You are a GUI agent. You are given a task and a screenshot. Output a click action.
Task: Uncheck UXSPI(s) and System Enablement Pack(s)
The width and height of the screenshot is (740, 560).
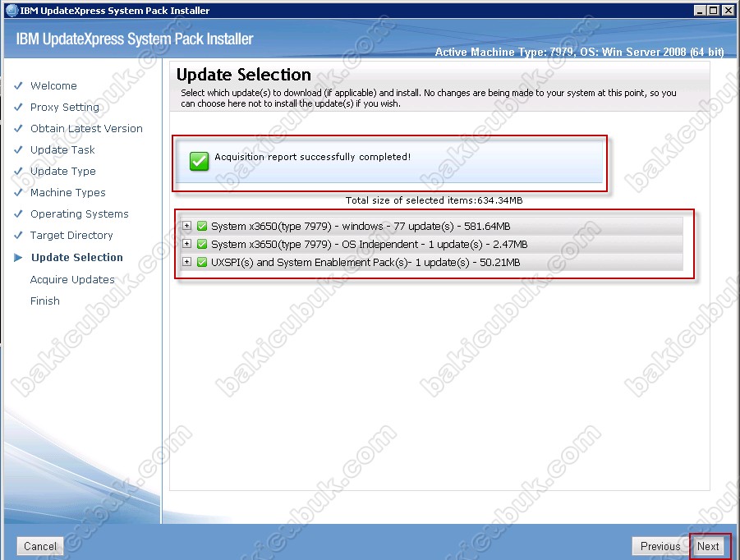tap(202, 262)
